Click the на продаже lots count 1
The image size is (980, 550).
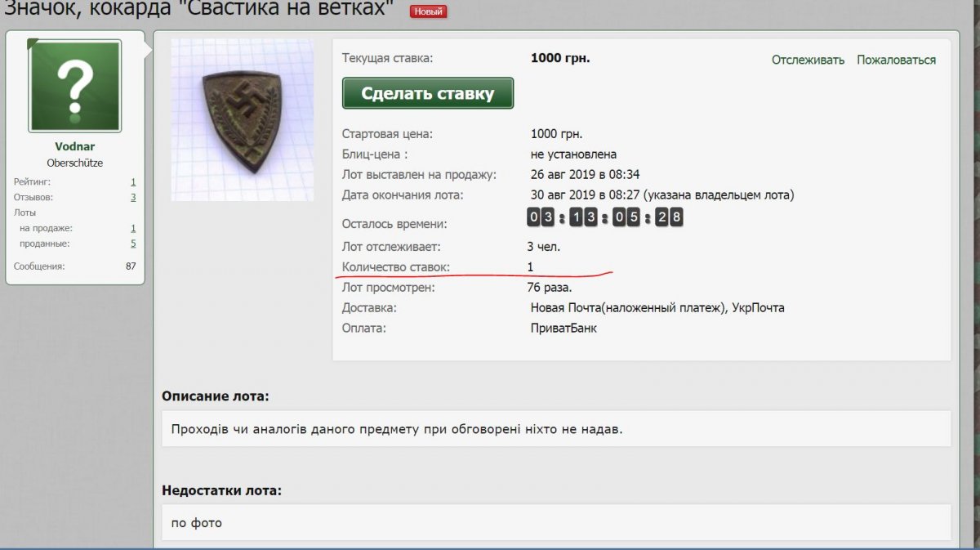[x=133, y=228]
